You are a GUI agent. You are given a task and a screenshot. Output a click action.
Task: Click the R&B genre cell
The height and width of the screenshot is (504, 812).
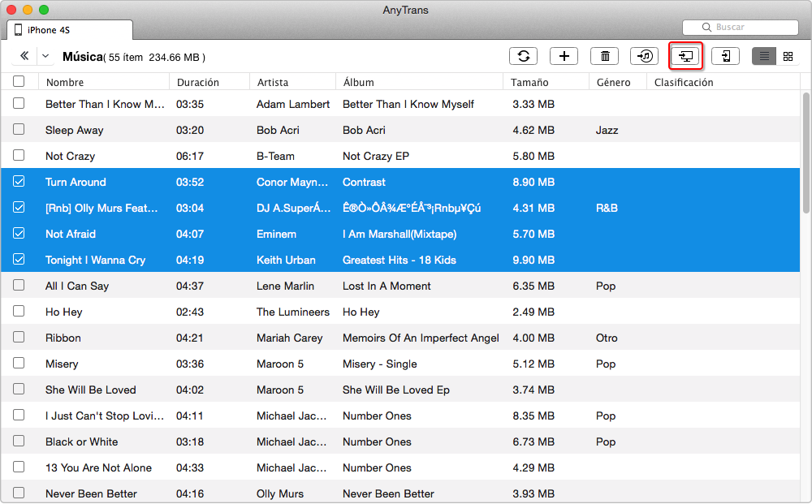tap(607, 208)
